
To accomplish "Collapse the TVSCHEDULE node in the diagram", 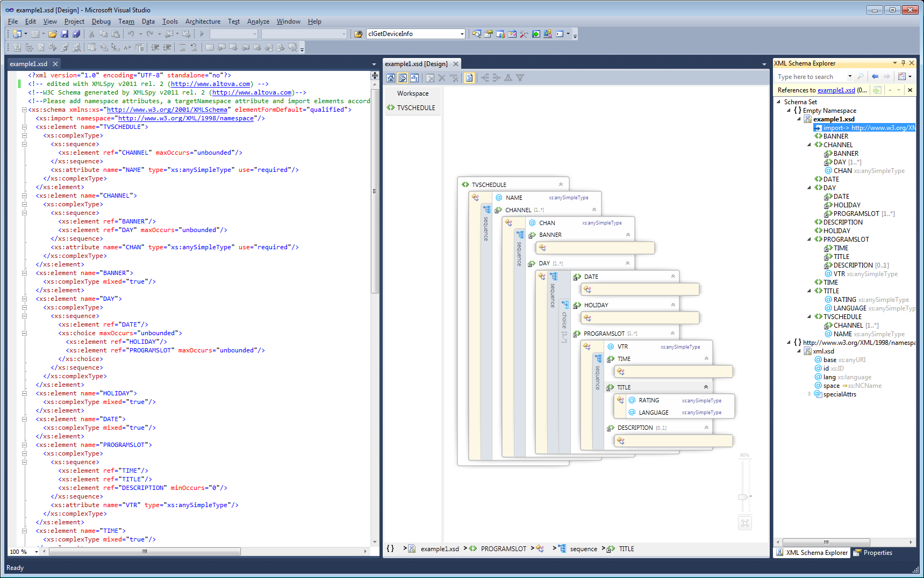I will [561, 184].
